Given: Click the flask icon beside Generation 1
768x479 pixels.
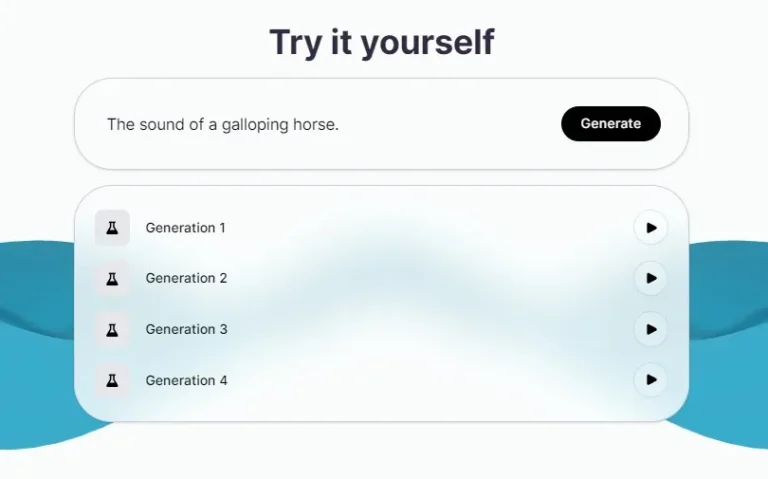Looking at the screenshot, I should pyautogui.click(x=112, y=228).
